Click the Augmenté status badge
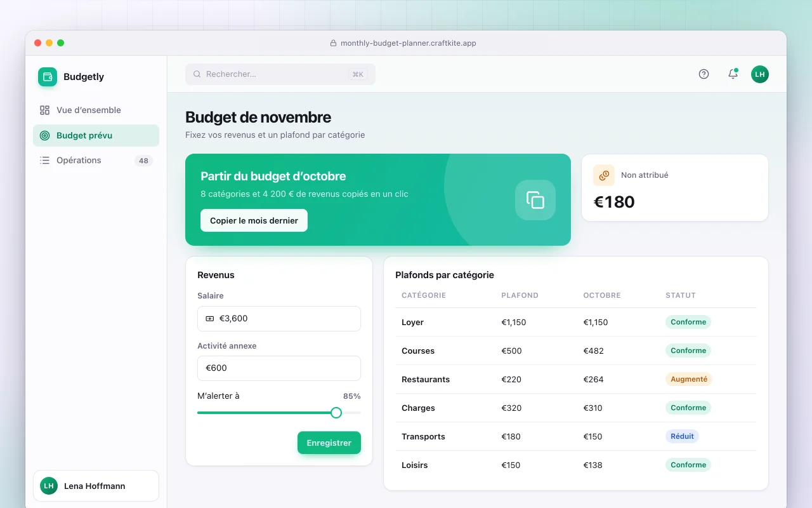The width and height of the screenshot is (812, 508). coord(689,379)
